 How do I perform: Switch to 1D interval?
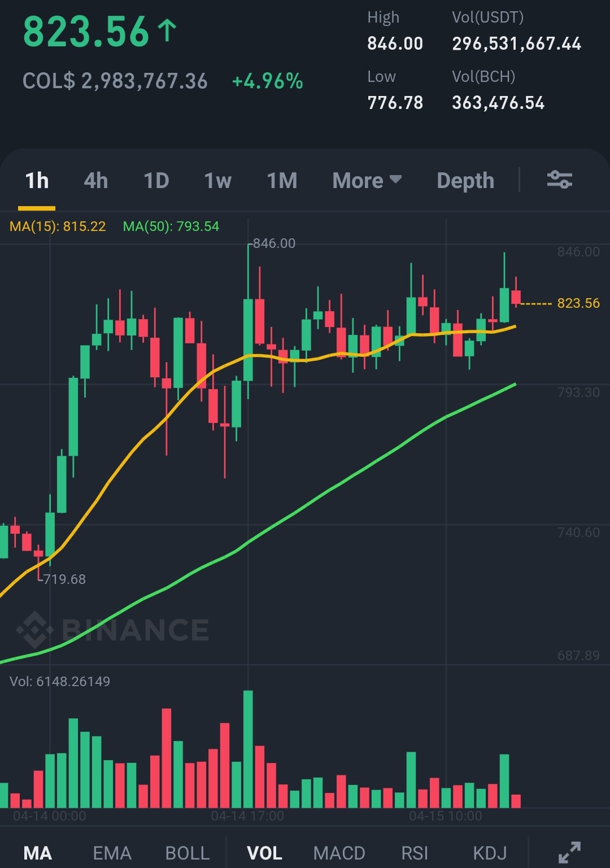pyautogui.click(x=156, y=181)
